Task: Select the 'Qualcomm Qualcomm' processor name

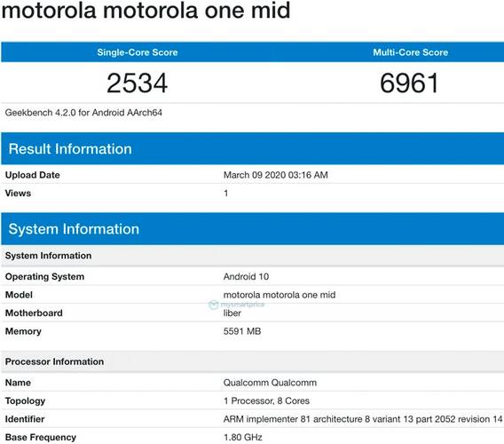Action: pos(270,383)
